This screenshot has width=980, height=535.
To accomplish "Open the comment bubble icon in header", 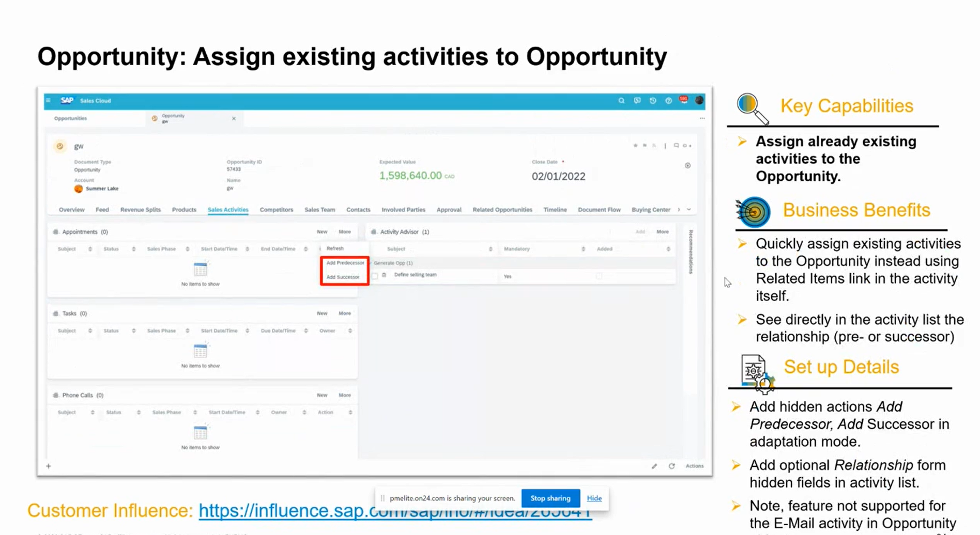I will 676,146.
